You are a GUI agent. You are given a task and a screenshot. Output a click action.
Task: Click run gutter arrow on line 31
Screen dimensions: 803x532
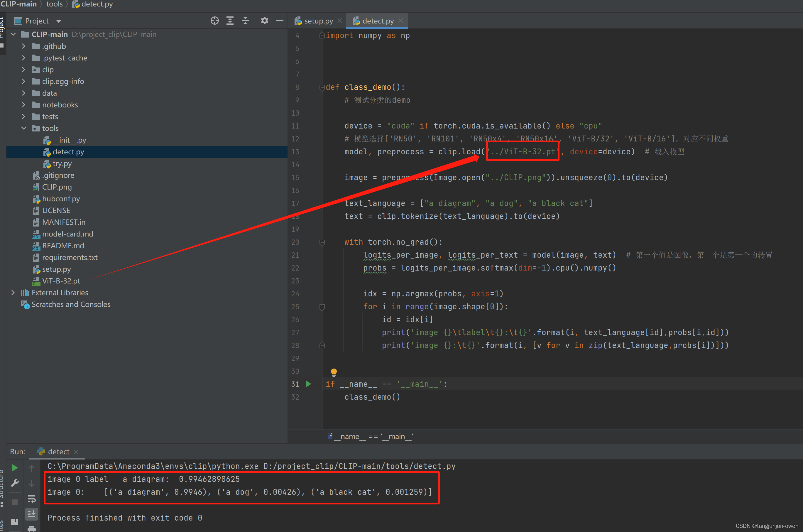(308, 384)
